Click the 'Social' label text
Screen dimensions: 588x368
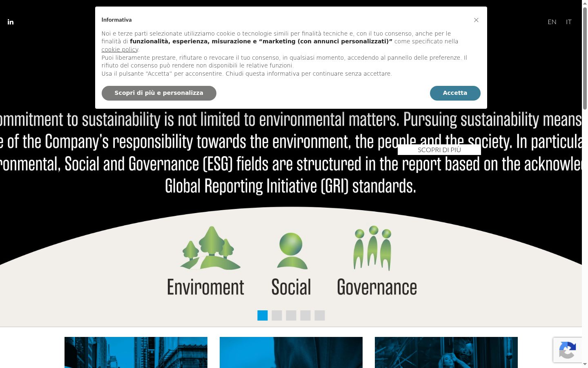(291, 287)
